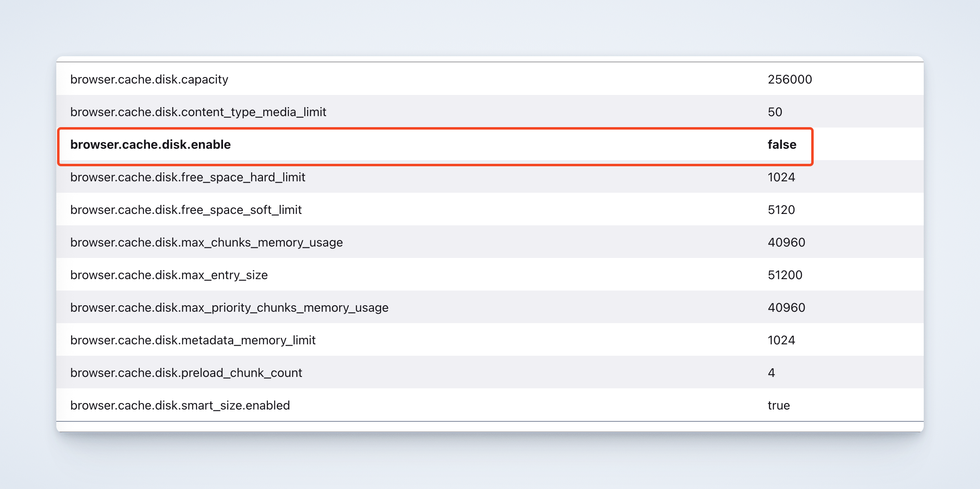Select browser.cache.disk.free_space_hard_limit preference
980x489 pixels.
(x=188, y=177)
